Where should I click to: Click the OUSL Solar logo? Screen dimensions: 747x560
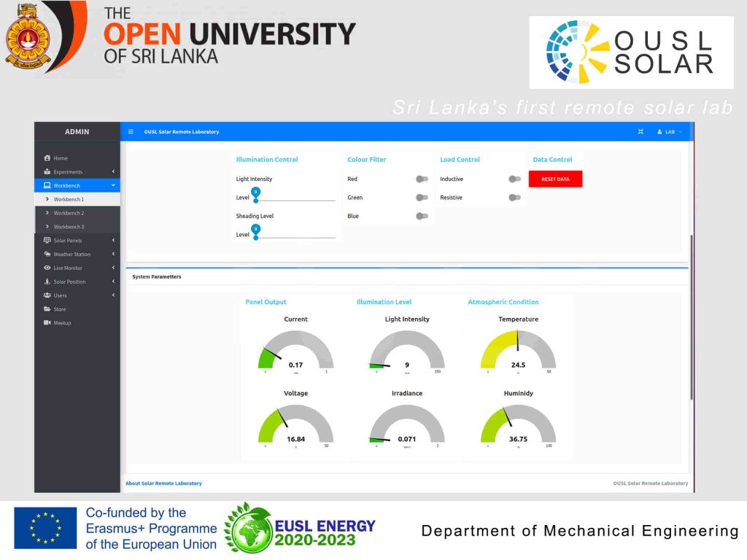(631, 52)
